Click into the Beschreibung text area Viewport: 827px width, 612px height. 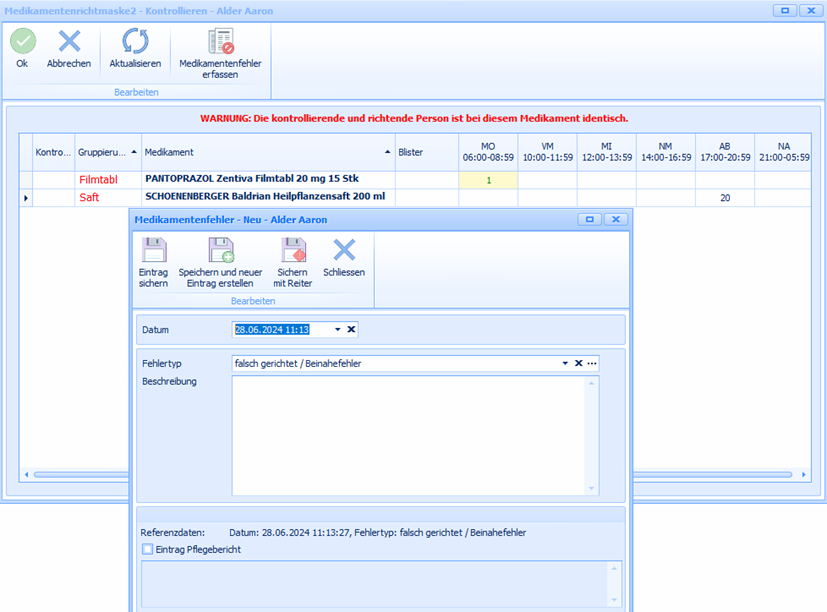[x=410, y=434]
